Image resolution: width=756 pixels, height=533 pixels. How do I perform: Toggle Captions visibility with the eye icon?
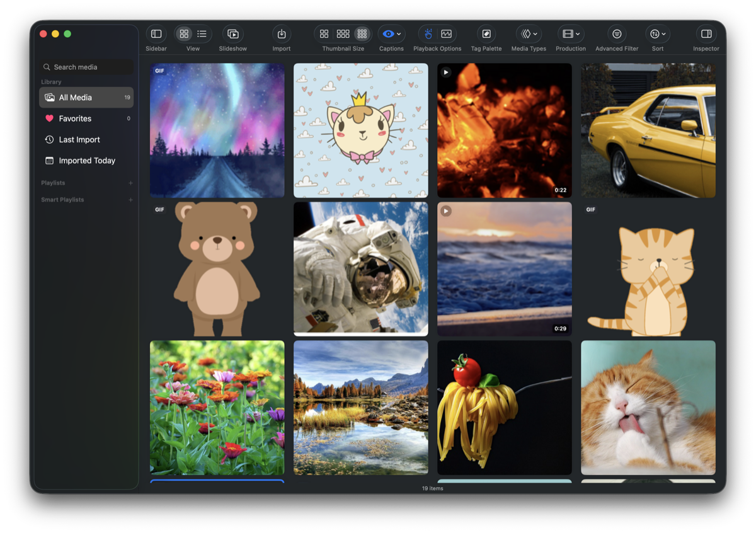(387, 33)
